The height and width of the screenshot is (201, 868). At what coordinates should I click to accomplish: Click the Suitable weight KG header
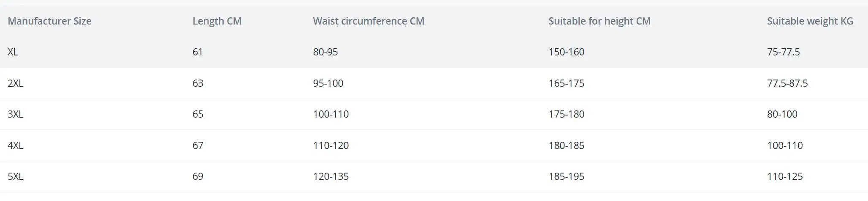click(x=810, y=21)
